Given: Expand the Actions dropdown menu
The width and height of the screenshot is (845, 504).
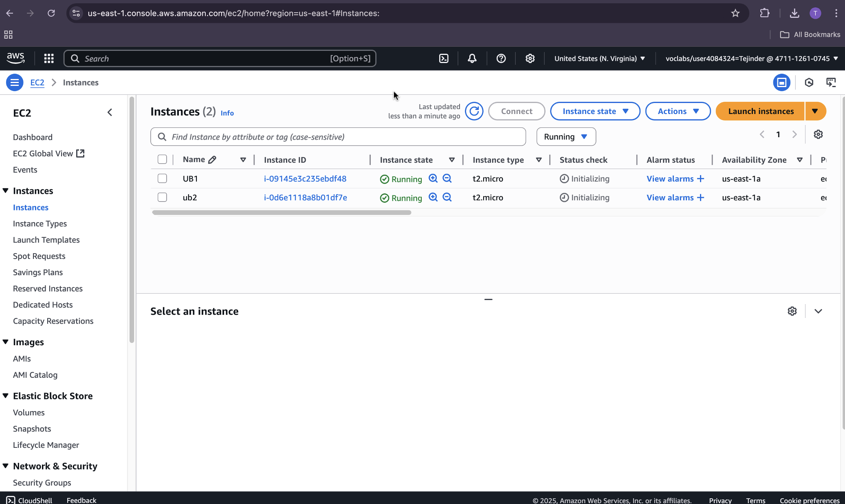Looking at the screenshot, I should pyautogui.click(x=678, y=111).
